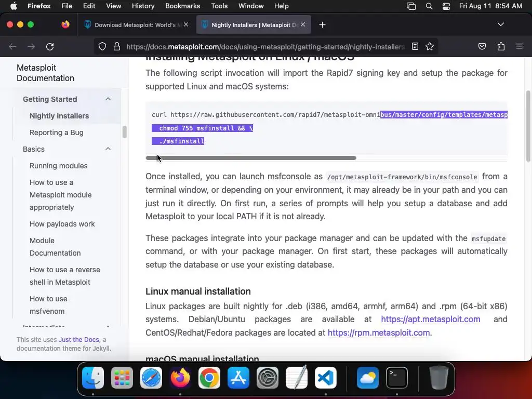The image size is (532, 399).
Task: Open the View menu
Action: pyautogui.click(x=113, y=6)
